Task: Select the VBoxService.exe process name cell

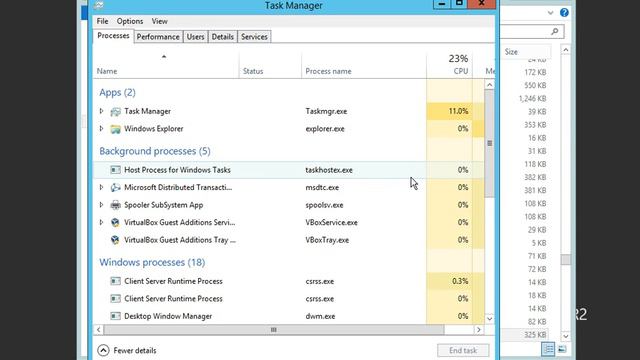Action: (x=331, y=223)
